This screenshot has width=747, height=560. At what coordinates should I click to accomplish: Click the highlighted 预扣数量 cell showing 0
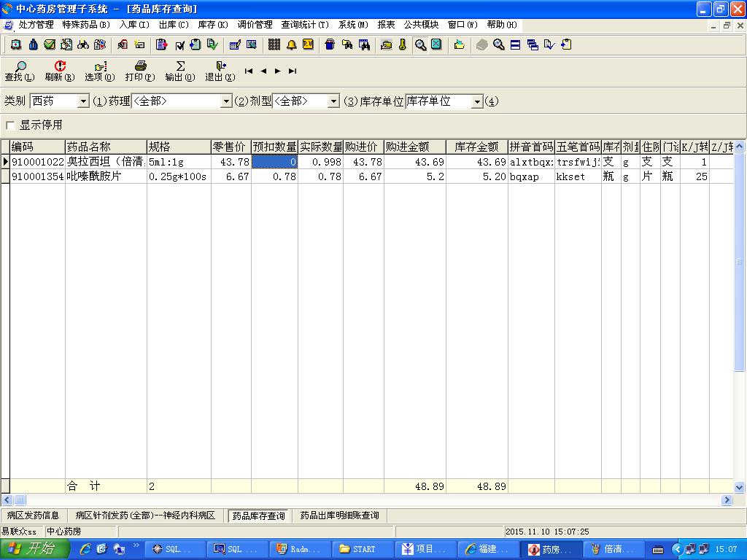tap(274, 162)
